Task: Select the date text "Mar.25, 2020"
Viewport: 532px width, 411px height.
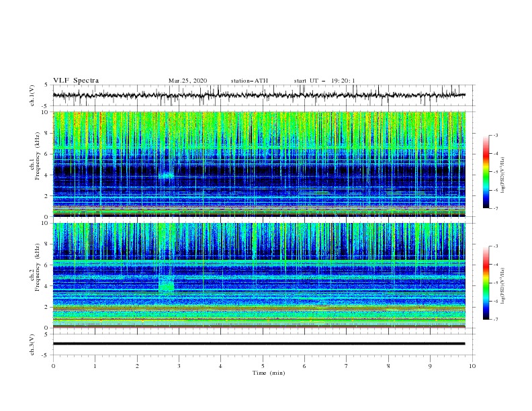Action: [187, 81]
